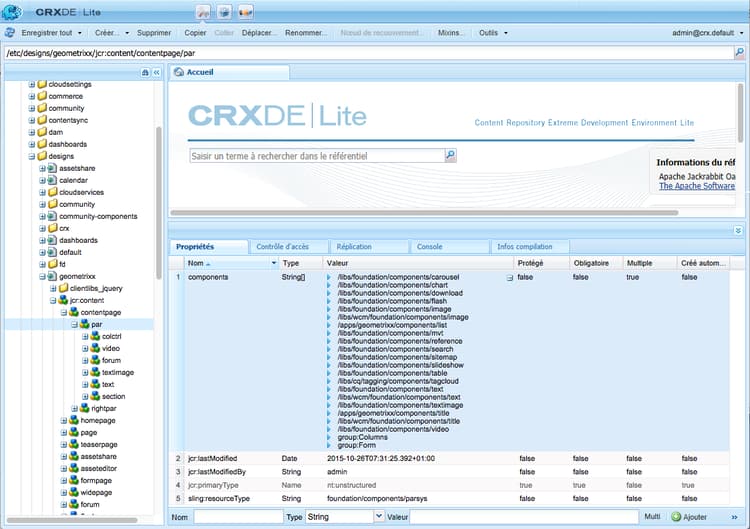Select the cloudsettings folder icon
Viewport: 750px width, 529px height.
click(42, 84)
